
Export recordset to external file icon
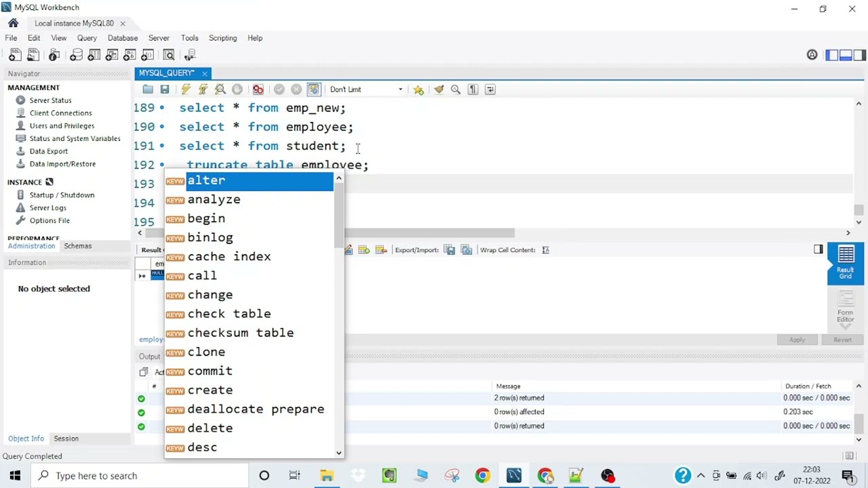449,250
